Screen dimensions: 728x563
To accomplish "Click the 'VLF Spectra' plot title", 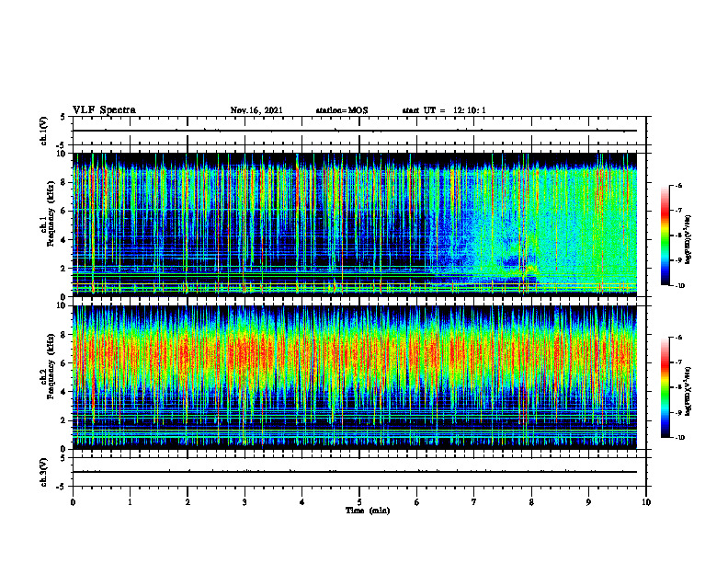I will tap(104, 110).
